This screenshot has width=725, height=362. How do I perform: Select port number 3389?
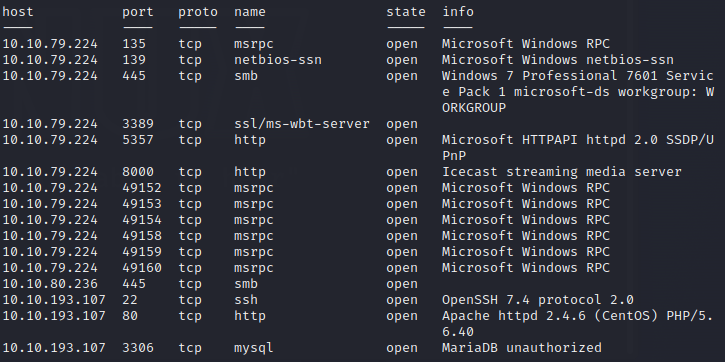pos(137,124)
